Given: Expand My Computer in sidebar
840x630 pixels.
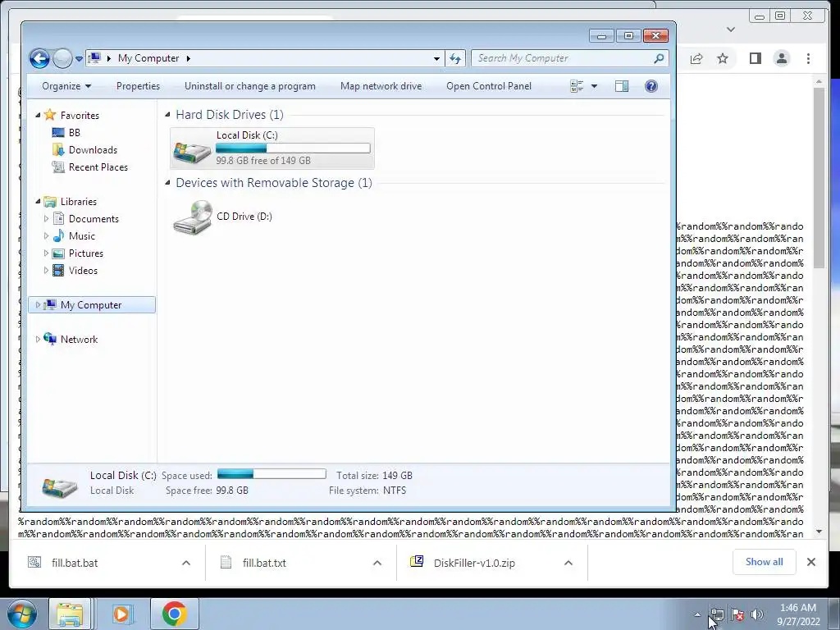Looking at the screenshot, I should tap(38, 305).
